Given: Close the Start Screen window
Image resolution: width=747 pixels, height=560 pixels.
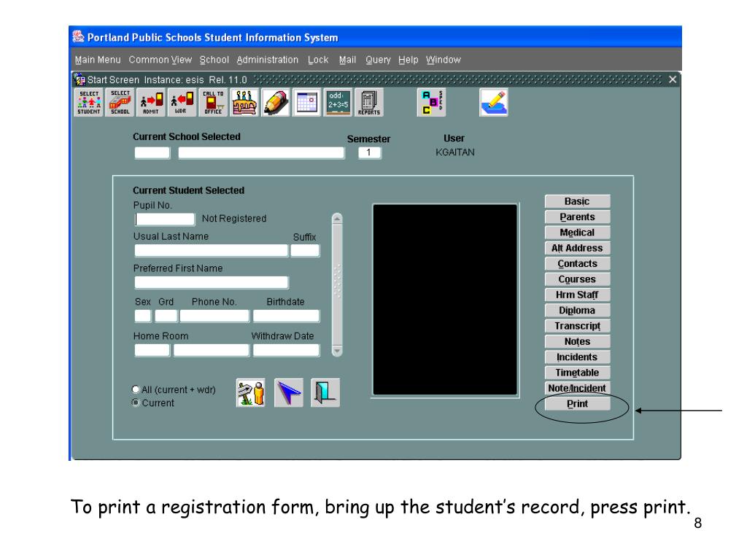Looking at the screenshot, I should [x=672, y=79].
